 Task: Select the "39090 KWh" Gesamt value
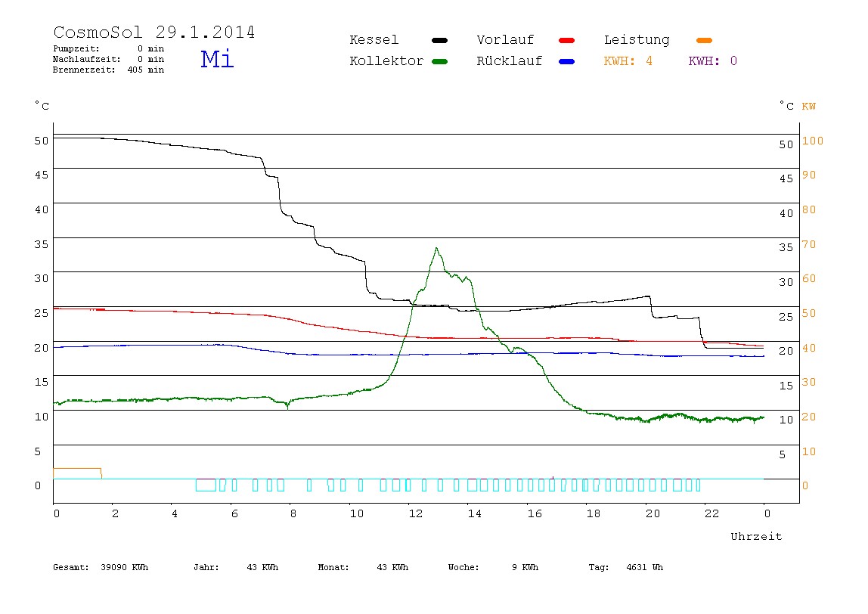pos(125,567)
